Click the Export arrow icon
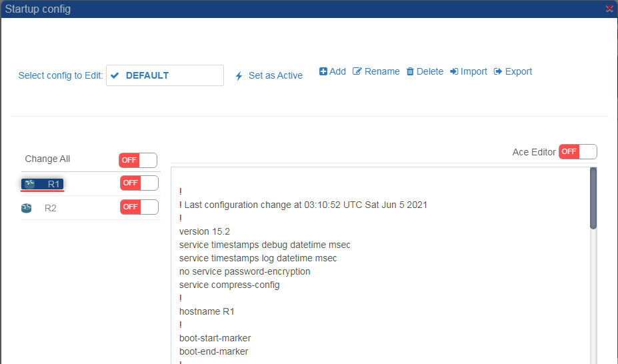 498,71
